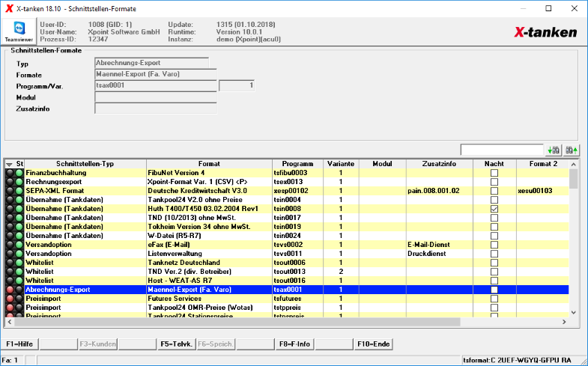Screen dimensions: 588x366
Task: Click the F5=Telvk. button
Action: (x=176, y=344)
